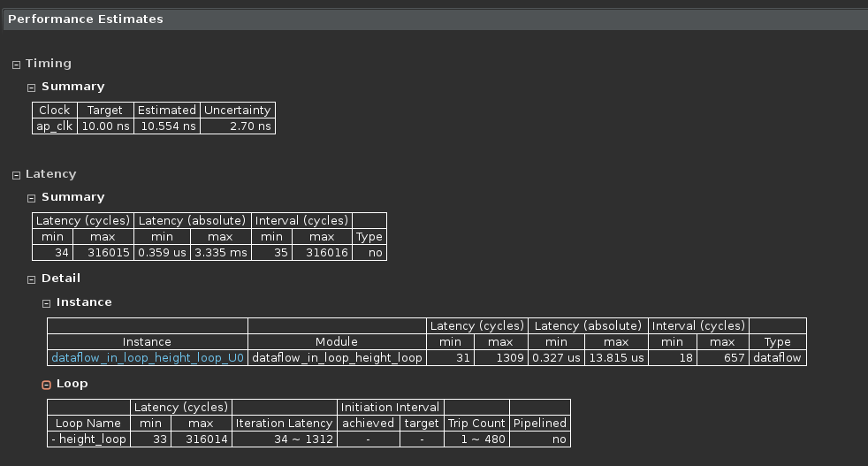Select the dataflow type cell
The height and width of the screenshot is (466, 868).
[777, 358]
